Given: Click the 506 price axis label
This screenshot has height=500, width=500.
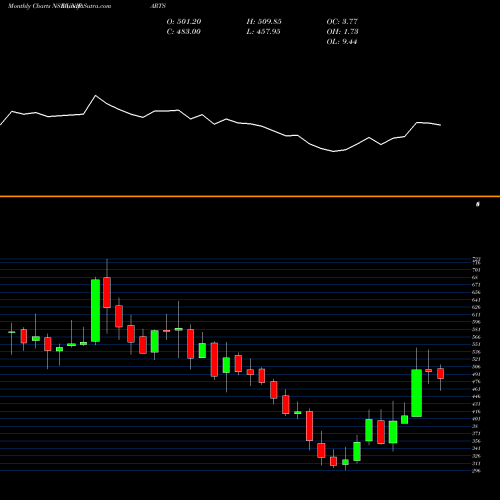Looking at the screenshot, I should pyautogui.click(x=476, y=367).
